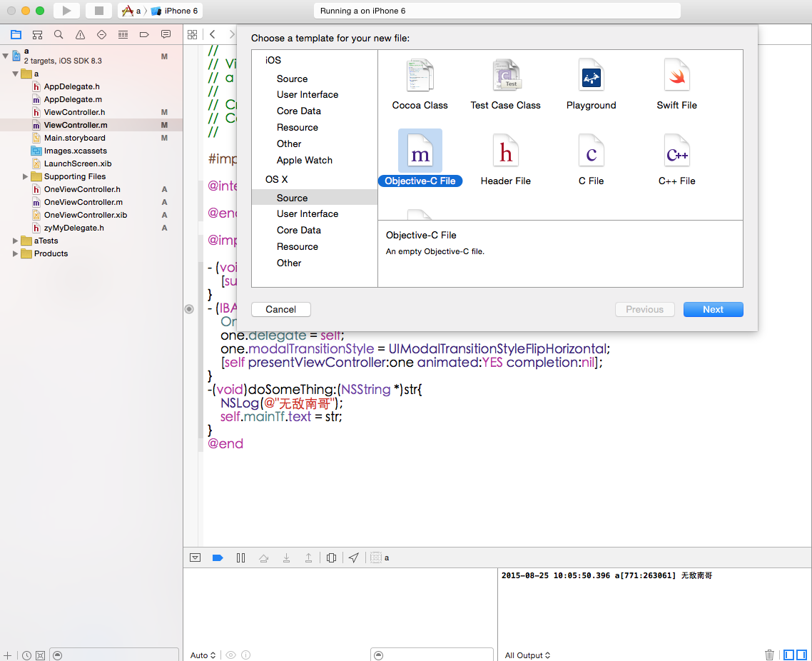Screen dimensions: 812x661
Task: Click the add file plus button in the navigator
Action: pos(8,655)
